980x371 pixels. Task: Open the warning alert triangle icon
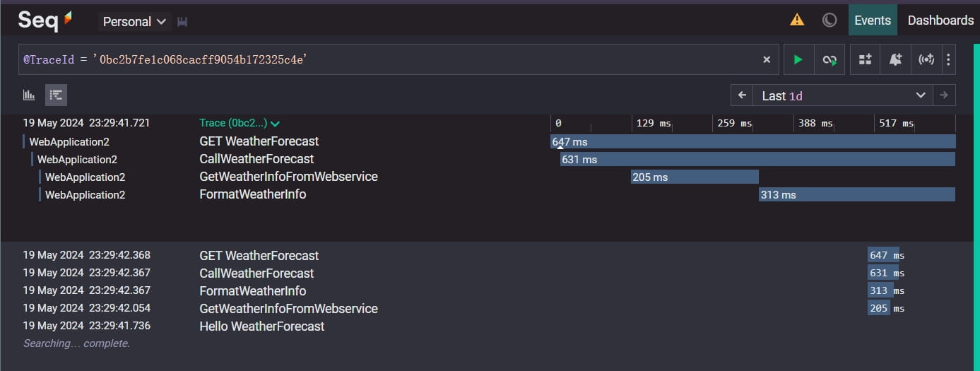(797, 20)
